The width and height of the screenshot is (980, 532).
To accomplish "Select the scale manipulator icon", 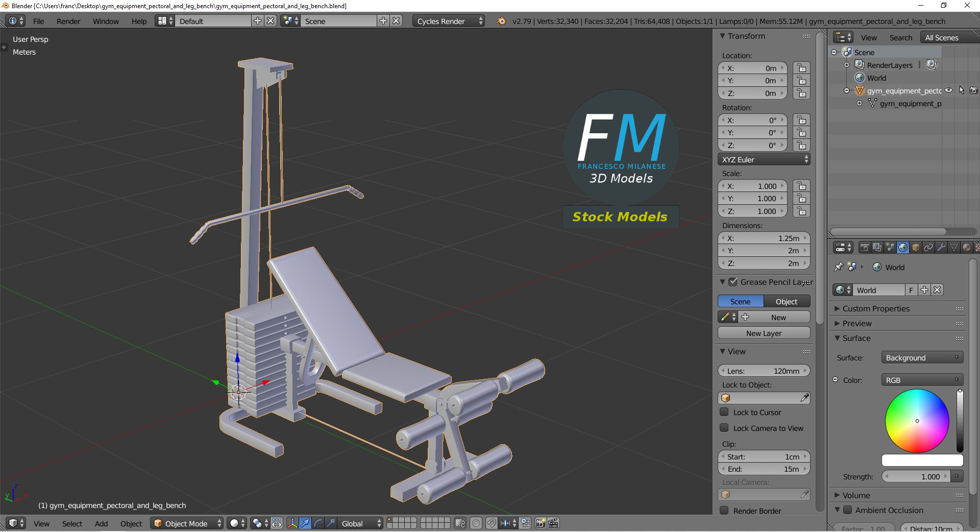I will 331,523.
